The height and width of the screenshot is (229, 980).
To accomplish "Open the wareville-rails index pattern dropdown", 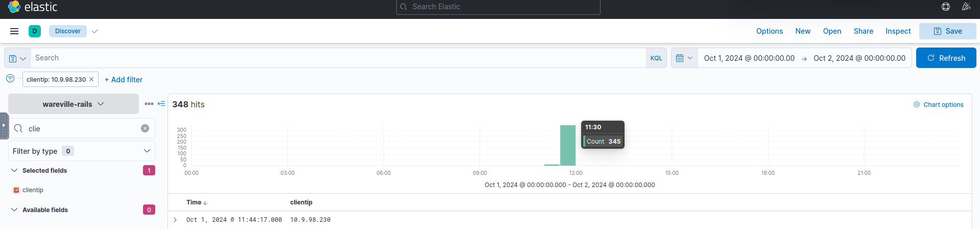I will coord(74,104).
